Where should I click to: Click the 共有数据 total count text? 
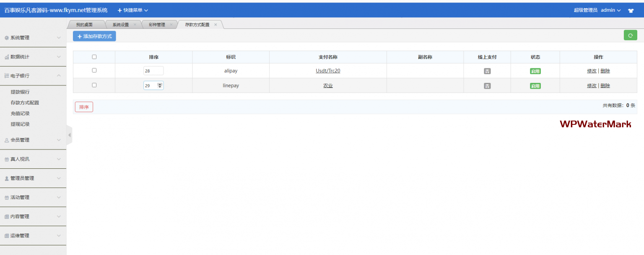619,106
